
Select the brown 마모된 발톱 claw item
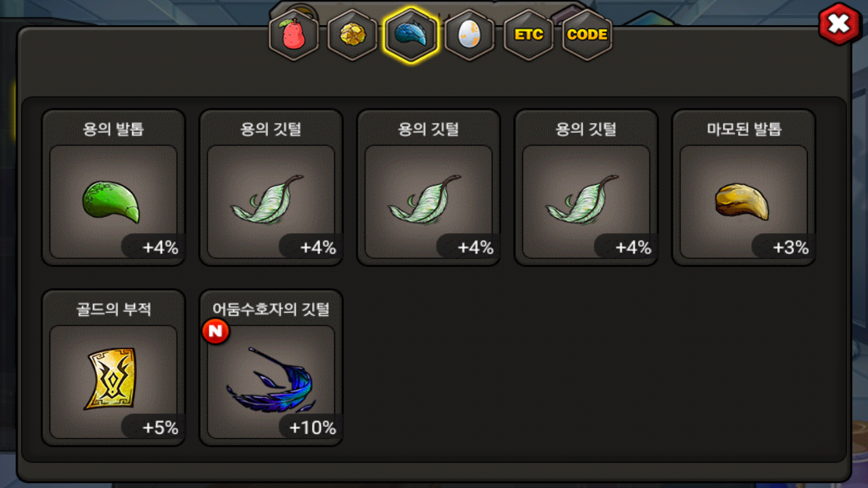(x=744, y=188)
